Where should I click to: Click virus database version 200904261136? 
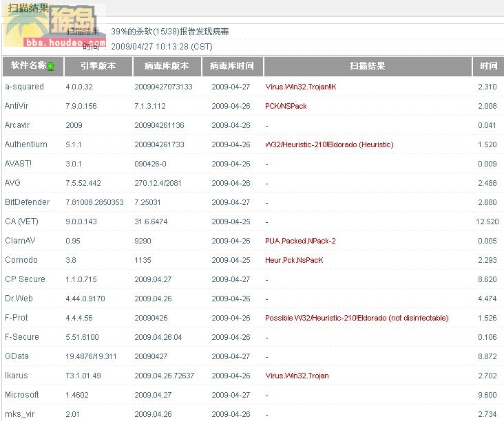[160, 126]
